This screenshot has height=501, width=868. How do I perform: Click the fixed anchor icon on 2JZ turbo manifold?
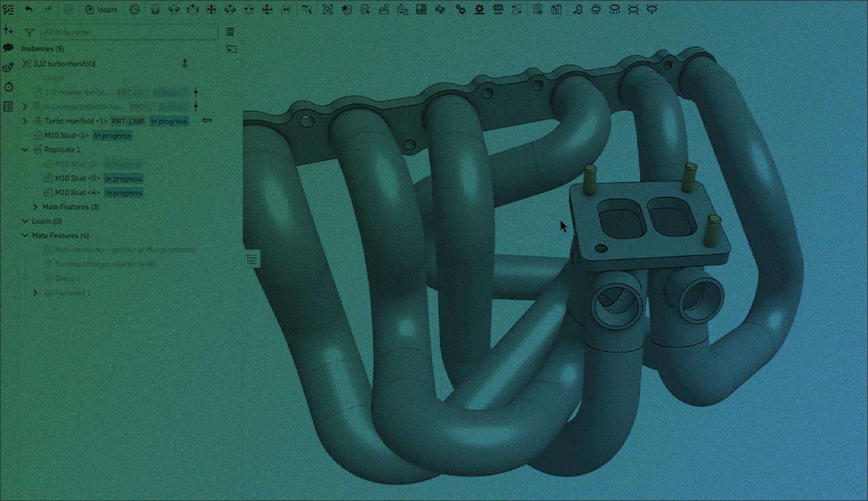[185, 64]
